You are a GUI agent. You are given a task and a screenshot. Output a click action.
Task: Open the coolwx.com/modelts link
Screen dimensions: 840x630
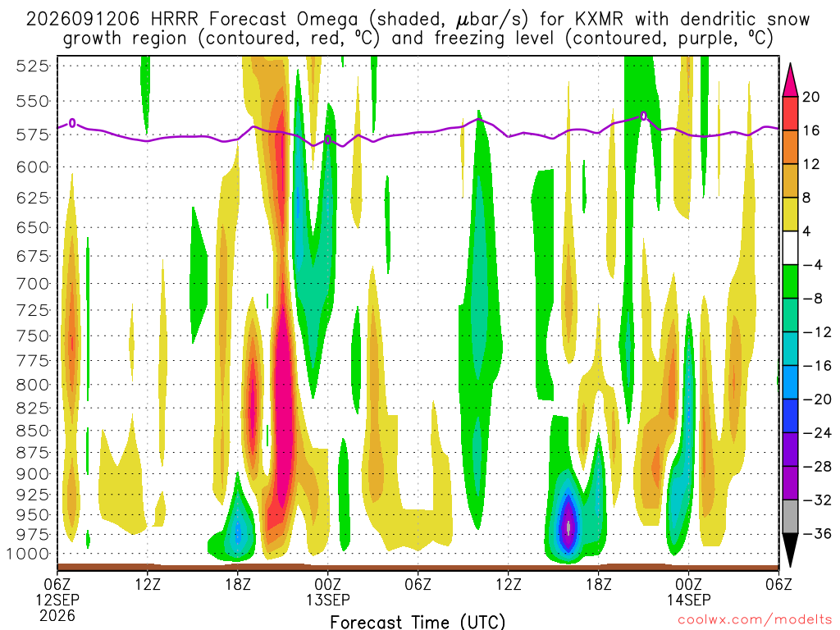click(x=755, y=620)
